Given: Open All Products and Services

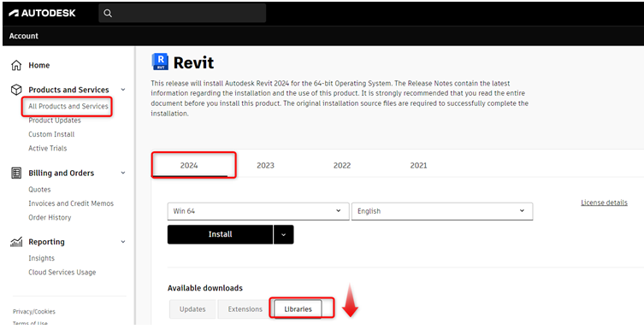Looking at the screenshot, I should pos(68,106).
